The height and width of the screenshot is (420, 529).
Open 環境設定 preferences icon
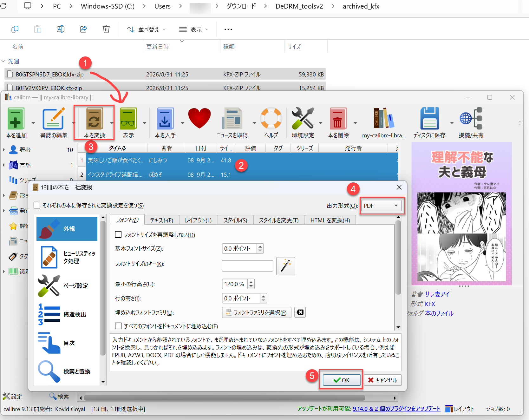pyautogui.click(x=303, y=118)
